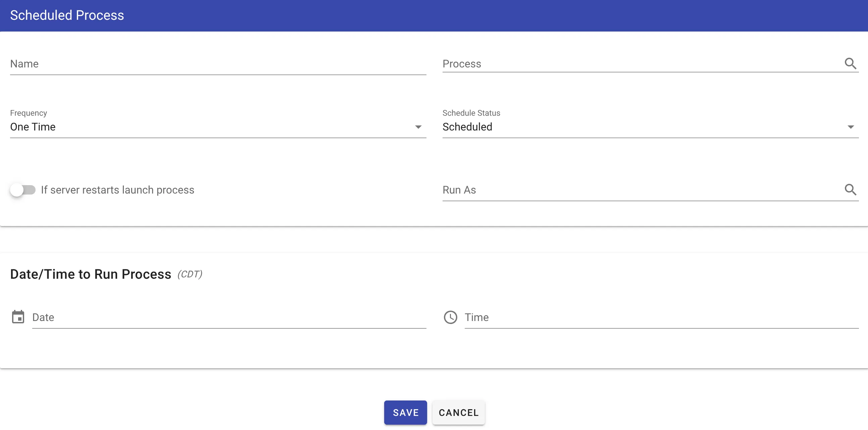The image size is (868, 430).
Task: Click the "Scheduled Process" header title
Action: click(67, 15)
